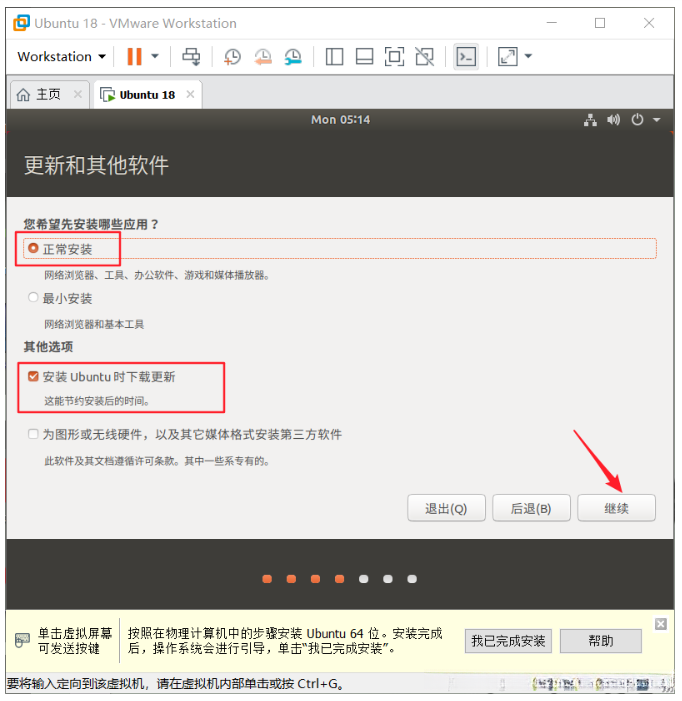Click 我已完成安装 button

[508, 641]
